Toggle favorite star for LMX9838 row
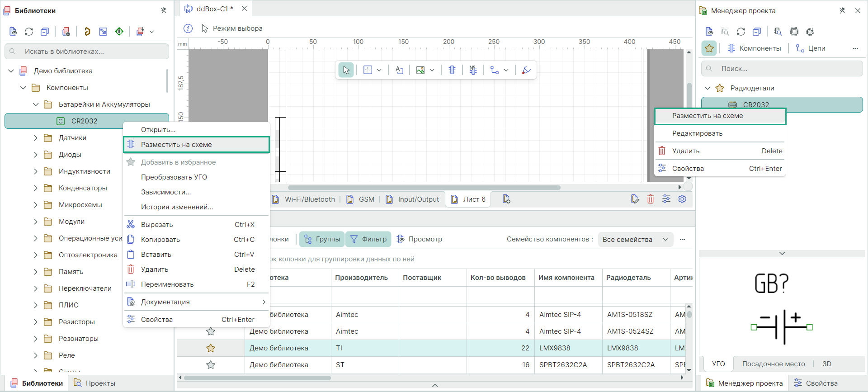The image size is (868, 392). [x=211, y=348]
